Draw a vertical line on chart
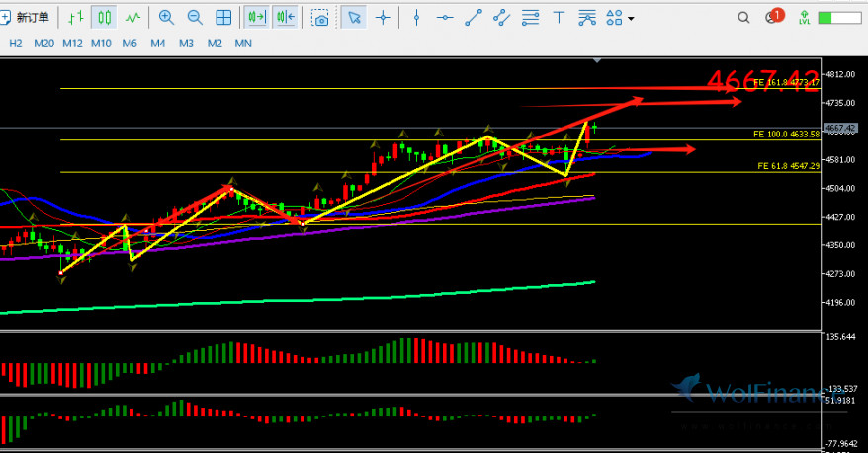This screenshot has width=868, height=453. [x=416, y=18]
